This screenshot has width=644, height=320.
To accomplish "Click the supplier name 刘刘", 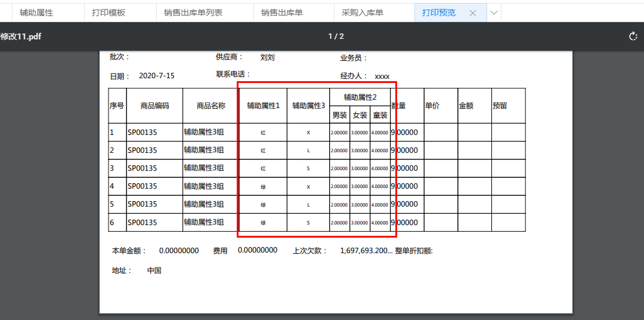I will click(x=267, y=57).
